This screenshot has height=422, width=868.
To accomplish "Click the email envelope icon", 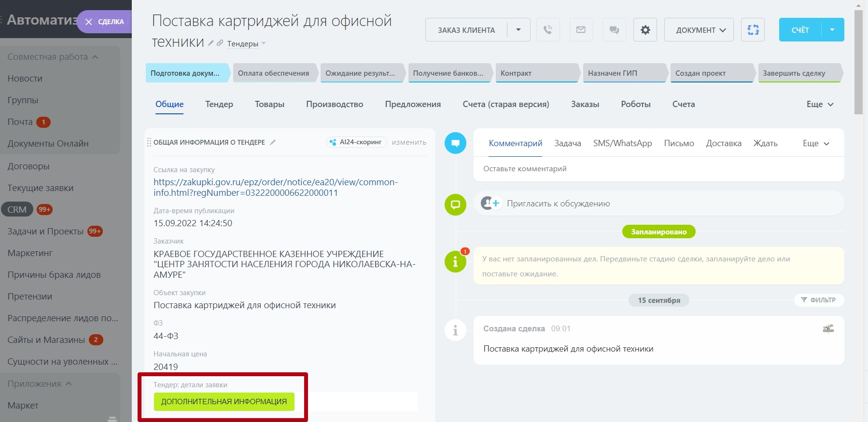I will (x=581, y=30).
